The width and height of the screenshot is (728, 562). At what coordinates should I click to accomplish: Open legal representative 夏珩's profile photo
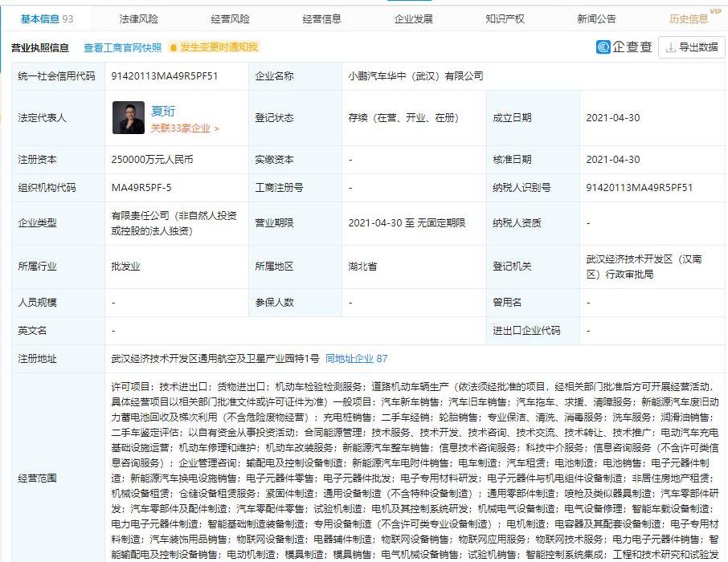click(x=128, y=117)
